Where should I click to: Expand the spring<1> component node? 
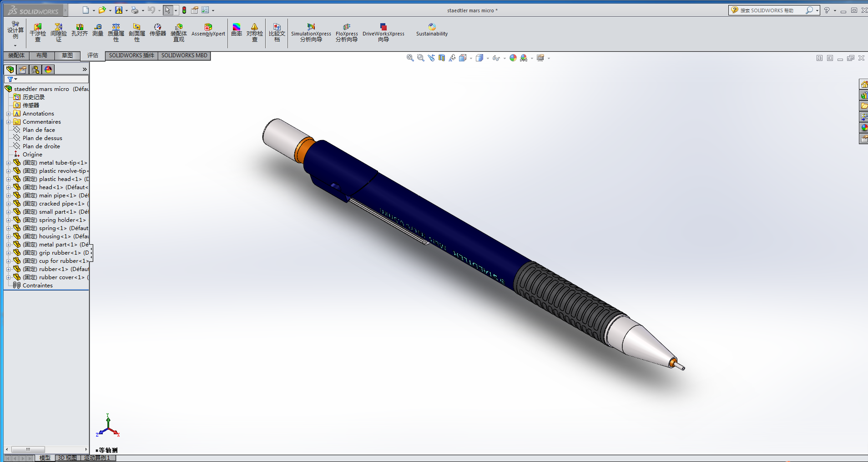(8, 228)
